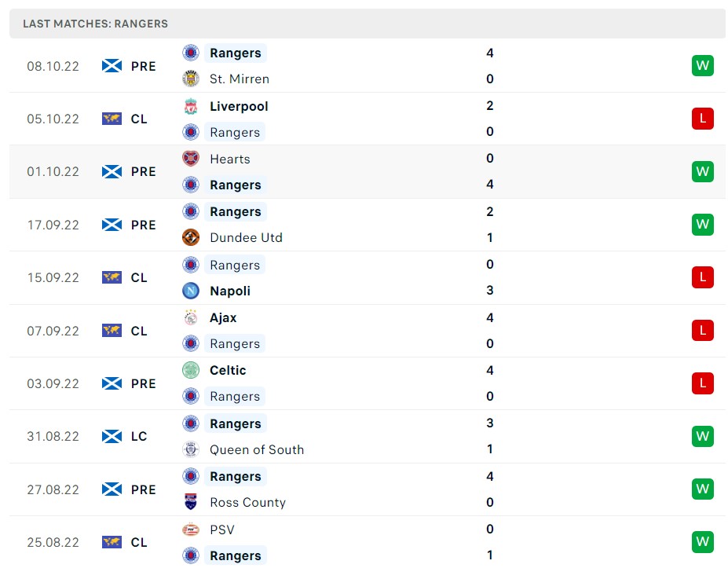The image size is (728, 568).
Task: Click the PSV club crest
Action: [191, 530]
